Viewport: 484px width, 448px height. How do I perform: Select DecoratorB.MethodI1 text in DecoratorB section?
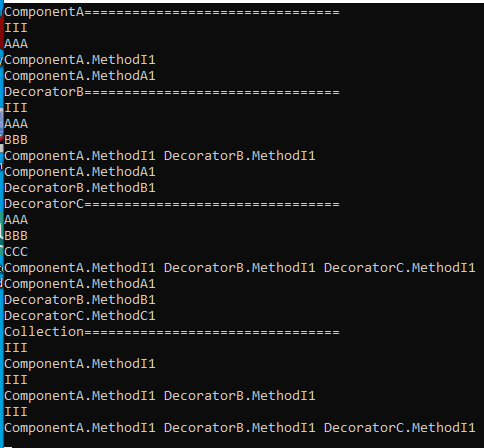pos(240,156)
